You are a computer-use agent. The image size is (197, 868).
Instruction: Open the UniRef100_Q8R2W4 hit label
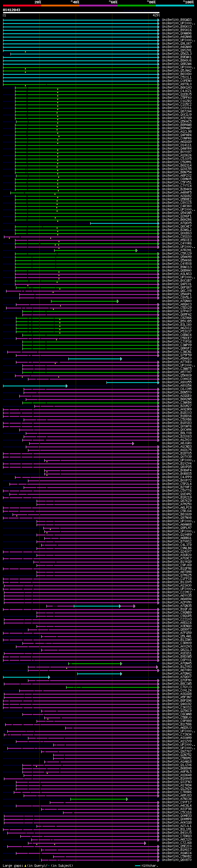coord(177,64)
